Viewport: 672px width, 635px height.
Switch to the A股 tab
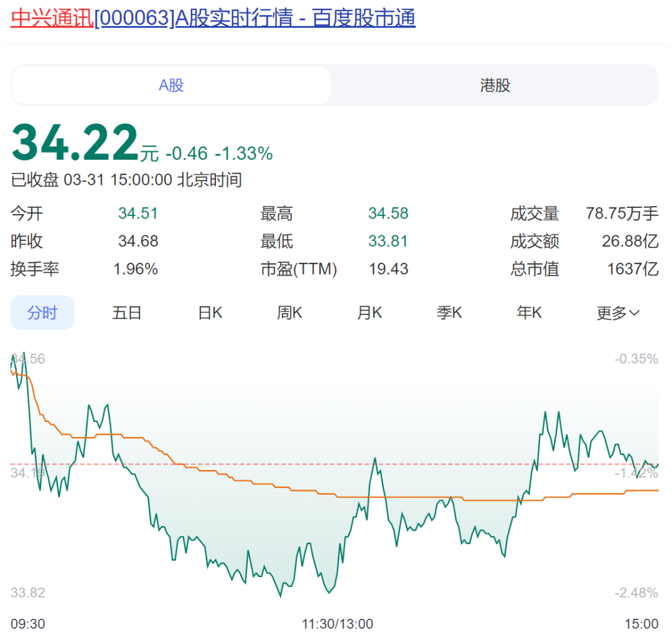pos(171,85)
